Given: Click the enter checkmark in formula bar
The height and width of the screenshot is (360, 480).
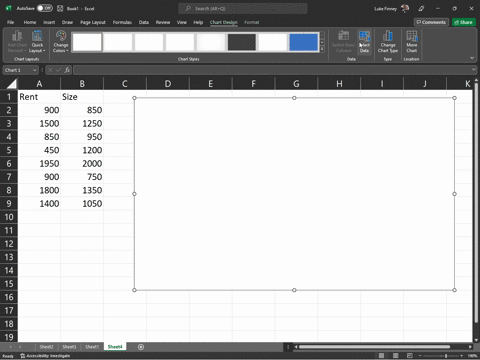Looking at the screenshot, I should [58, 70].
